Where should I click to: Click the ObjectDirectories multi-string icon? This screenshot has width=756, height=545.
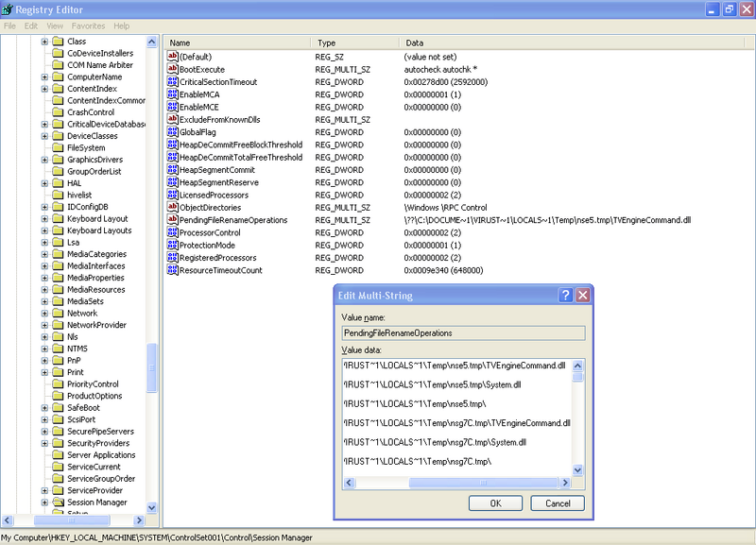tap(172, 207)
